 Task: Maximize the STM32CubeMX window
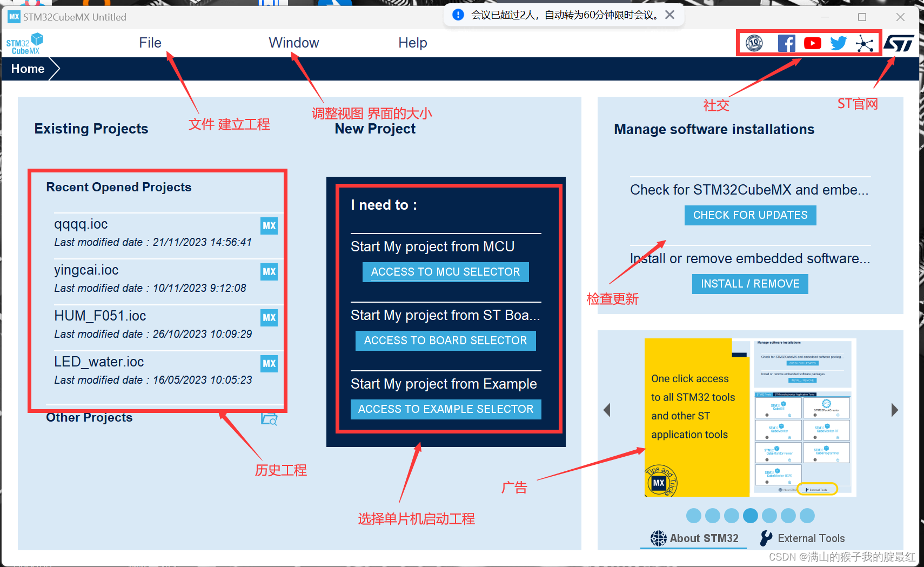click(862, 17)
